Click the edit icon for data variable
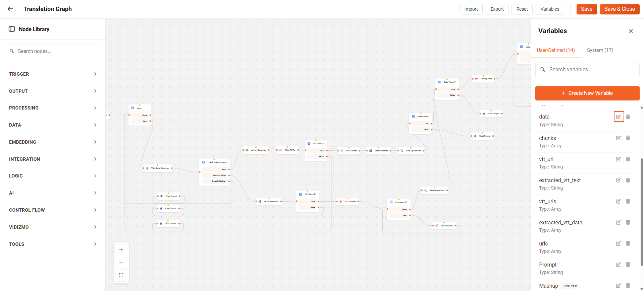The width and height of the screenshot is (644, 291). coord(618,117)
